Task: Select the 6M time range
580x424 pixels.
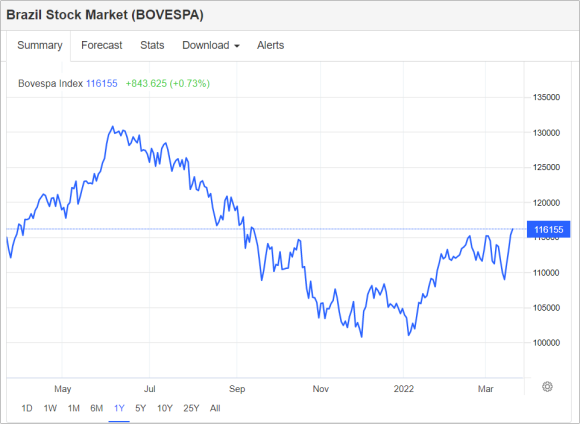Action: [x=97, y=408]
